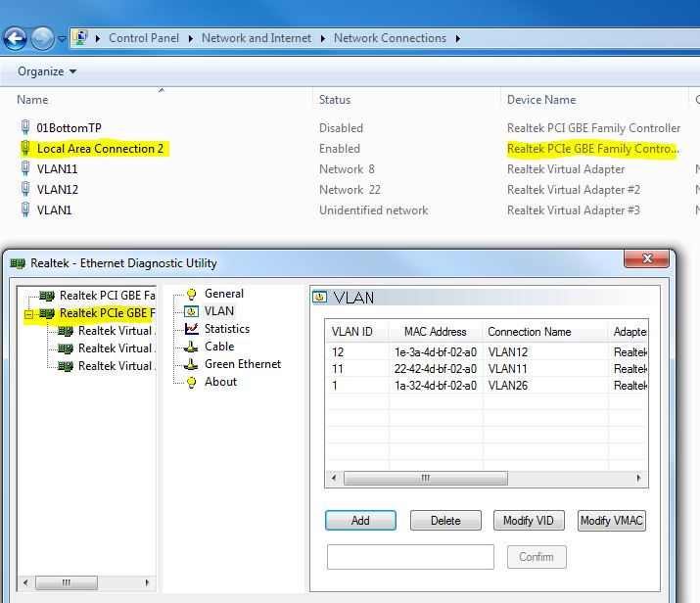Viewport: 700px width, 603px height.
Task: Click Network Connections breadcrumb
Action: [390, 38]
